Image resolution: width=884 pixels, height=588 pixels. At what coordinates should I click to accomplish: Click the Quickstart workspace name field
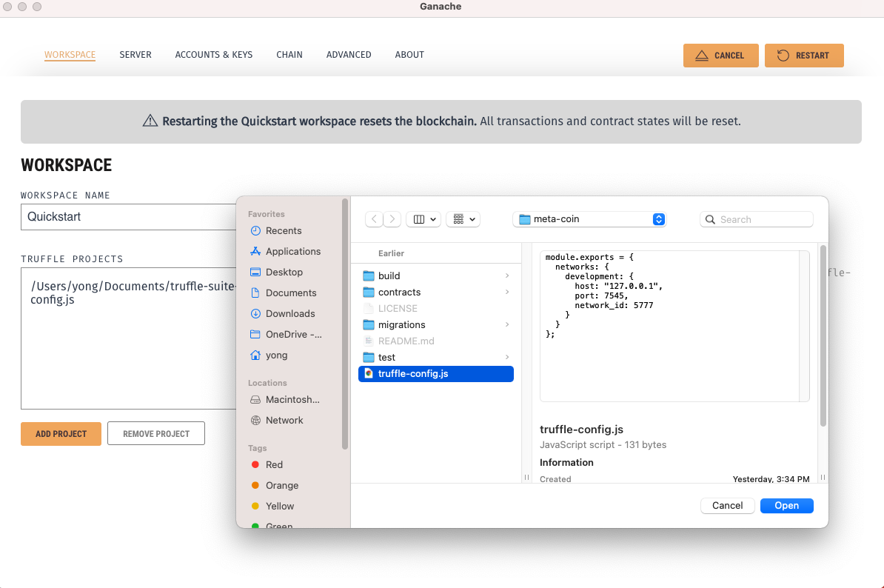tap(129, 217)
